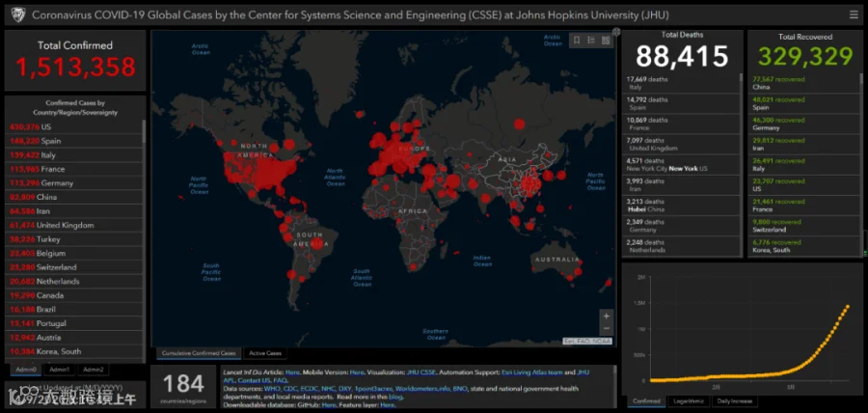
Task: Open the Feature layer Here link
Action: tap(388, 405)
